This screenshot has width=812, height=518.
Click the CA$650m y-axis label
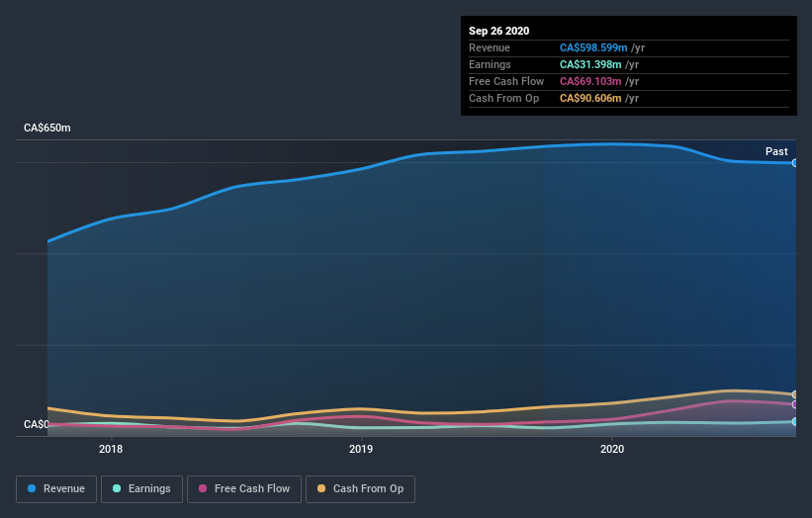(x=47, y=128)
